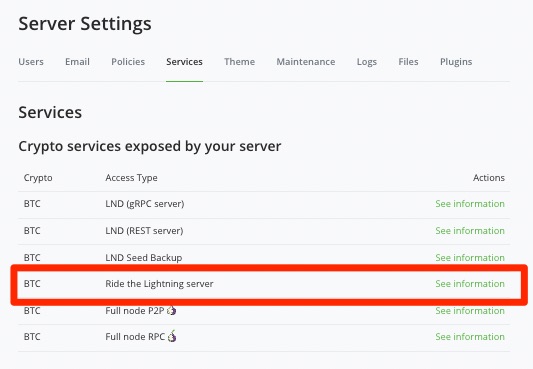Click the 'Server Settings' page heading
The image size is (533, 369).
point(85,24)
